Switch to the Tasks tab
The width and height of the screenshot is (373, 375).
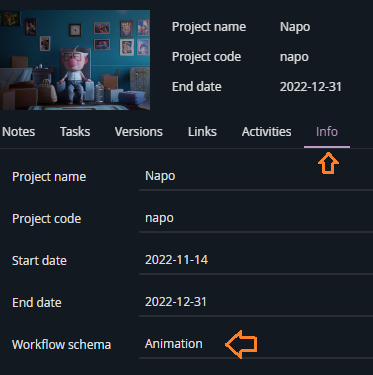tap(75, 132)
